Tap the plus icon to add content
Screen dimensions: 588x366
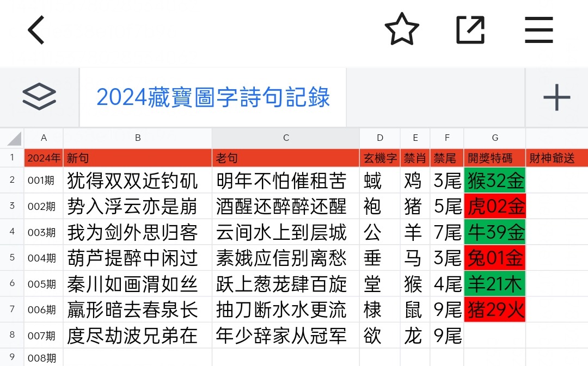(556, 97)
